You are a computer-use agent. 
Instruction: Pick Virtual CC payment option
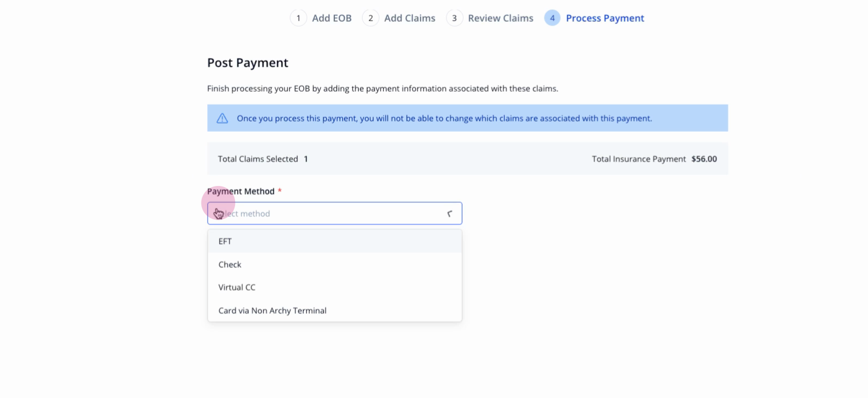[334, 287]
